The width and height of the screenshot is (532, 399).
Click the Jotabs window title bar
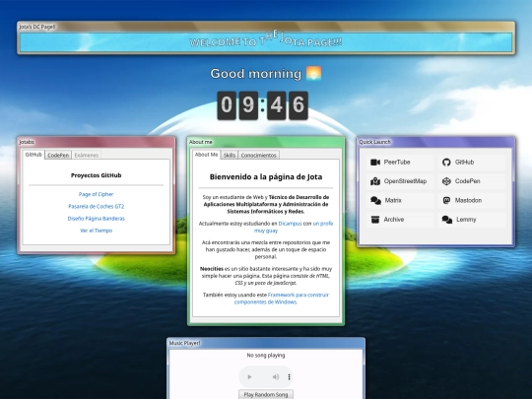click(96, 142)
